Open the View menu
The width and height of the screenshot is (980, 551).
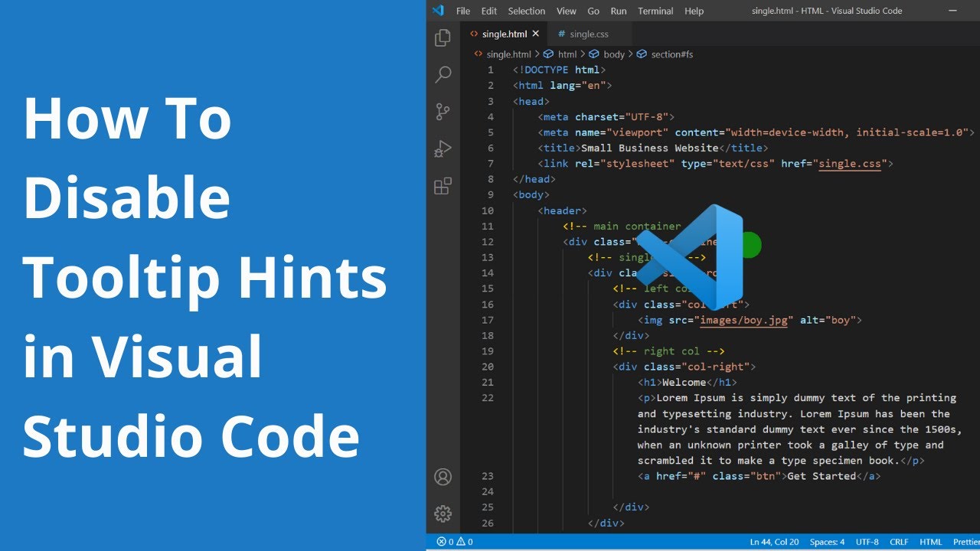coord(567,11)
